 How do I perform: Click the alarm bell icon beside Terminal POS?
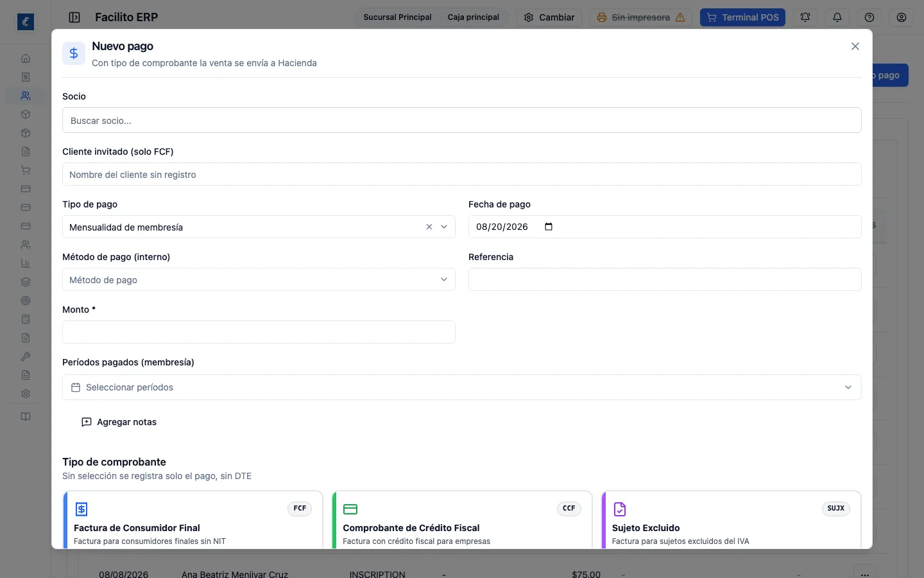(805, 17)
